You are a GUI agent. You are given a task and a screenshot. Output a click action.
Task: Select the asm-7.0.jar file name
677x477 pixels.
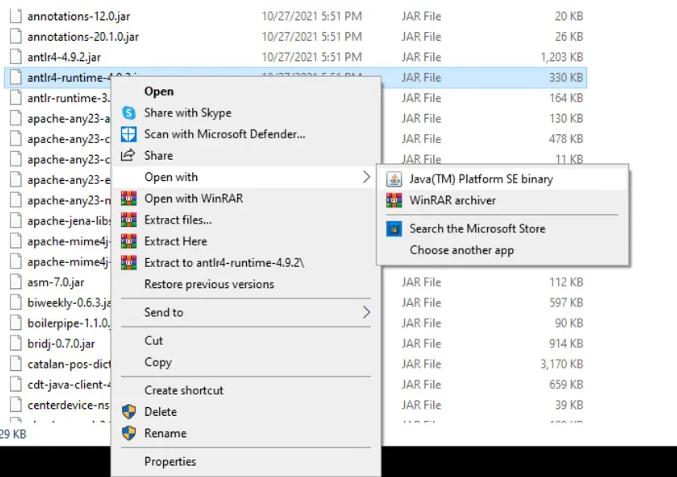pos(56,282)
